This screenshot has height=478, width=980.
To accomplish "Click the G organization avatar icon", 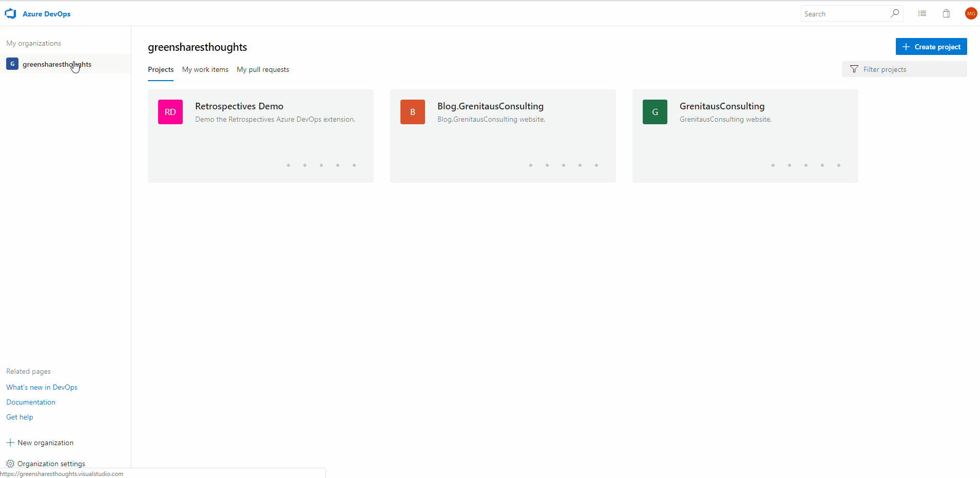I will tap(12, 64).
